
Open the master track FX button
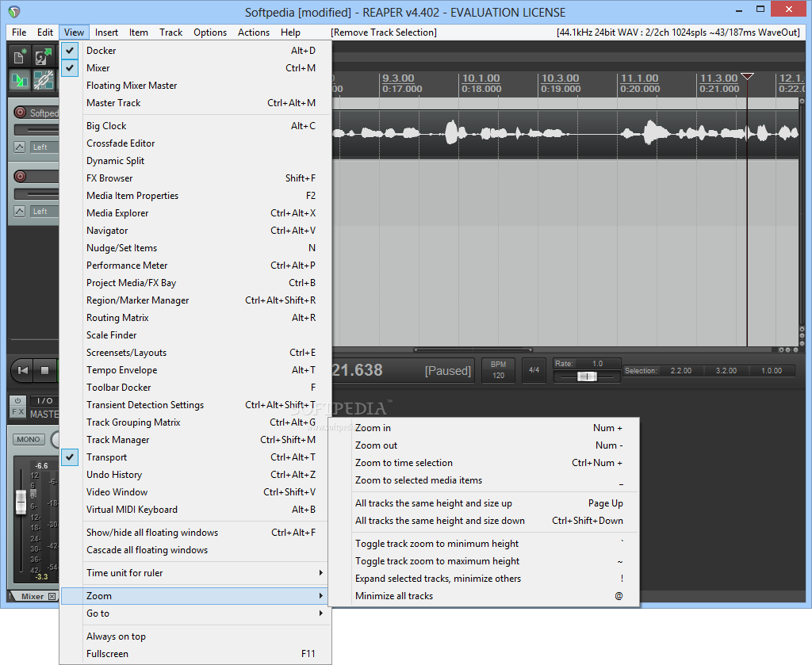(17, 412)
